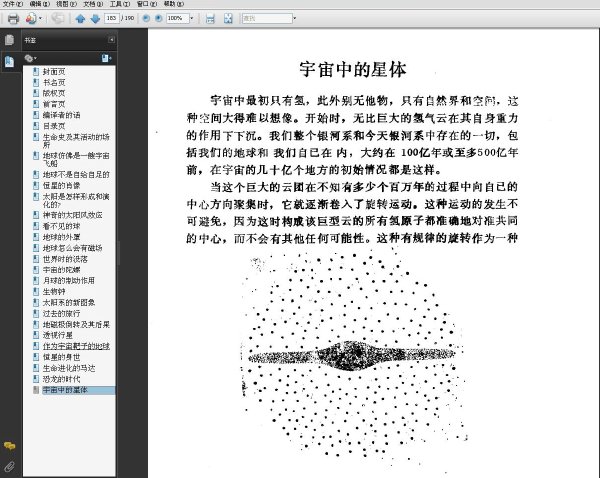Select the 恐龙的时代 bookmark
600x478 pixels.
(61, 379)
